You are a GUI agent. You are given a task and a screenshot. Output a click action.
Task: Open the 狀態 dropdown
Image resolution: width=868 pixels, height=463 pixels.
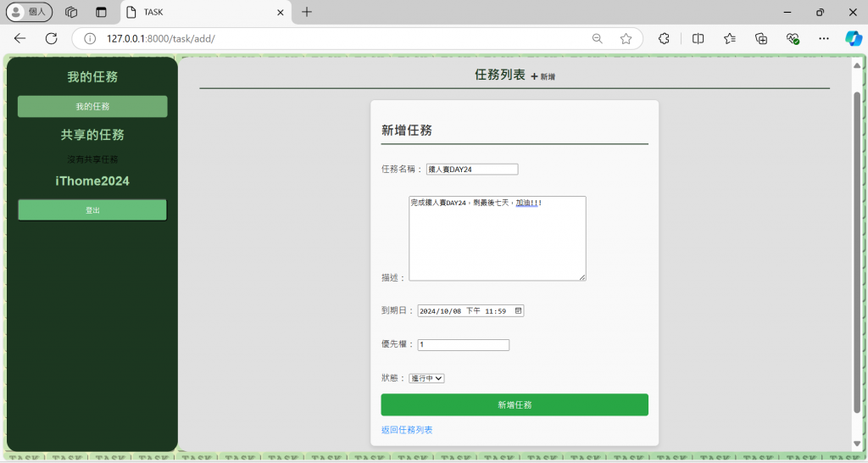pyautogui.click(x=426, y=378)
